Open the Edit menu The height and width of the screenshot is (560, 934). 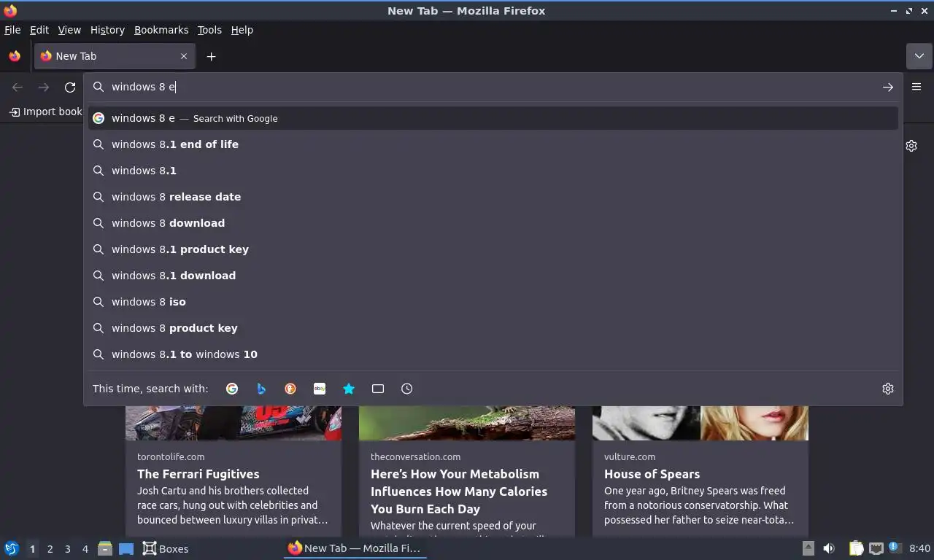tap(39, 30)
